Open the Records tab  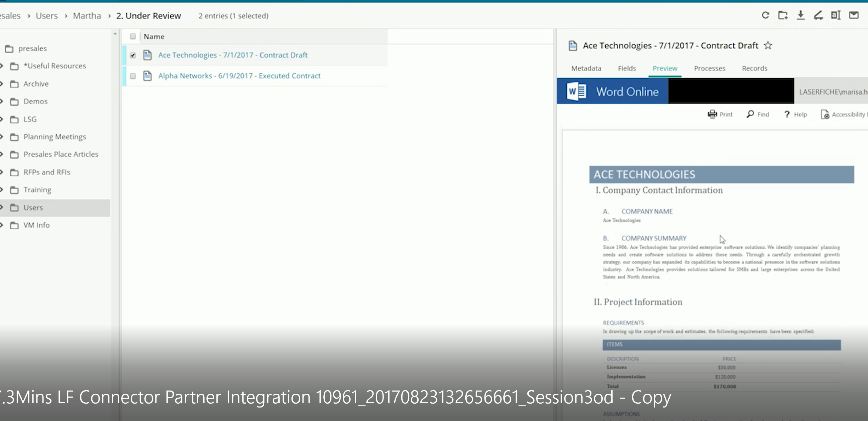coord(754,68)
